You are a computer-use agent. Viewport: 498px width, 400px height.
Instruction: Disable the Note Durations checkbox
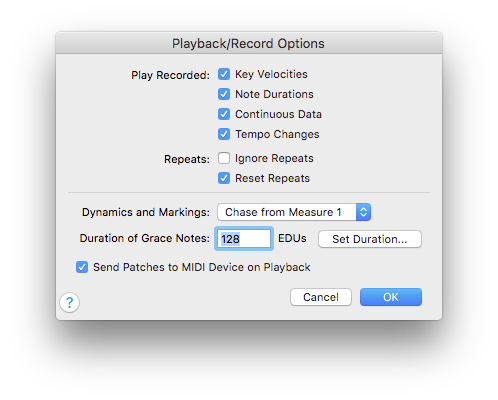[224, 94]
